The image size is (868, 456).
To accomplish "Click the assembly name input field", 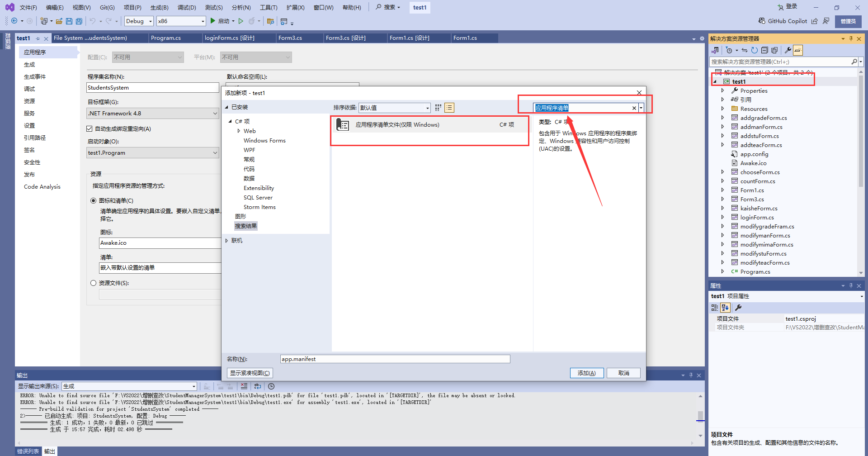I will click(153, 88).
